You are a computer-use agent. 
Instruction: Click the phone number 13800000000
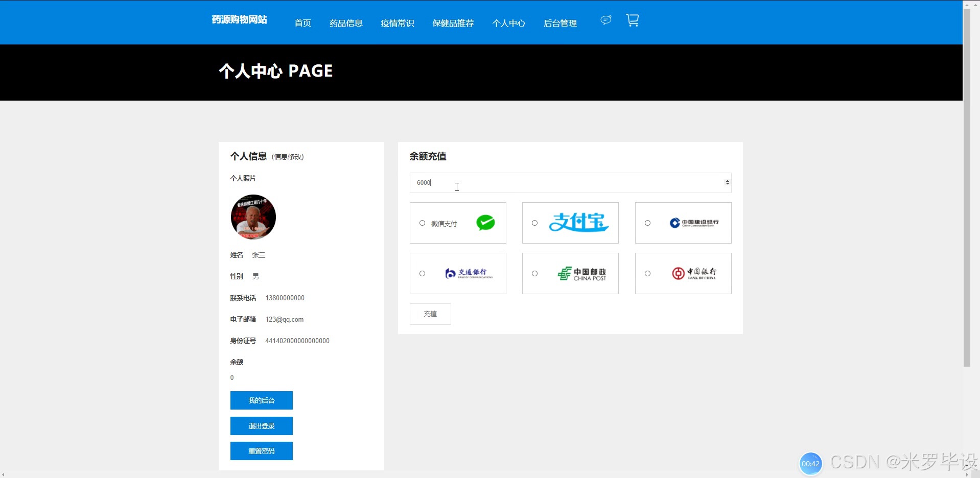click(x=285, y=298)
